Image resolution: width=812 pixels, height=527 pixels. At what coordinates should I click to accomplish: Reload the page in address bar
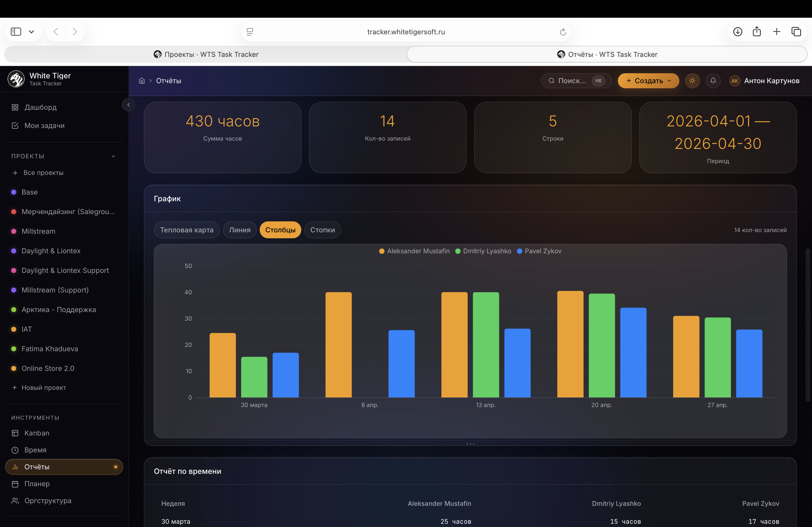[x=563, y=32]
